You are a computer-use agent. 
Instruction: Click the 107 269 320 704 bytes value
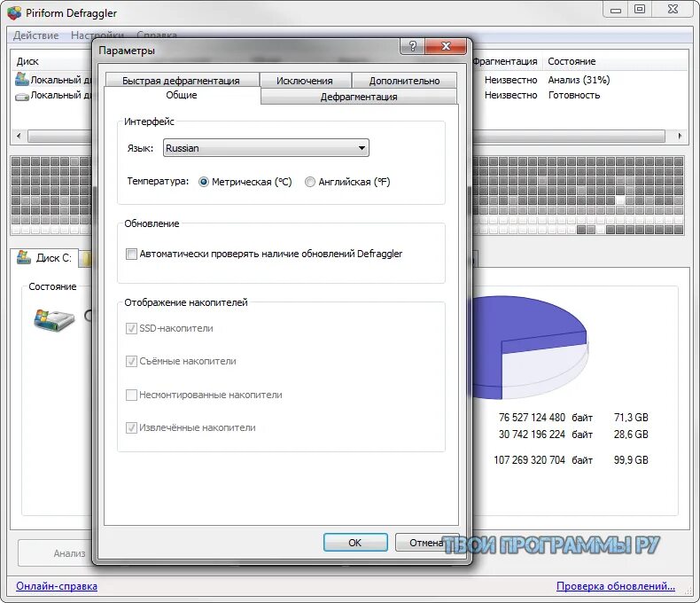(x=530, y=459)
